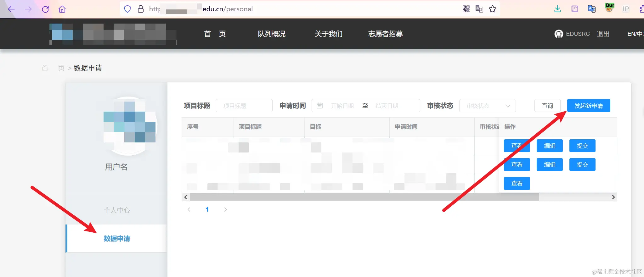Image resolution: width=644 pixels, height=277 pixels.
Task: Go back with the browser back arrow
Action: tap(11, 9)
